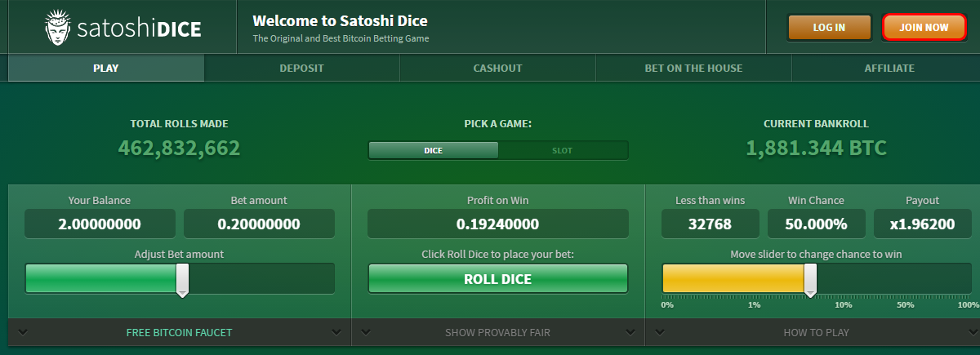
Task: Click the win chance slider handle
Action: coord(810,281)
